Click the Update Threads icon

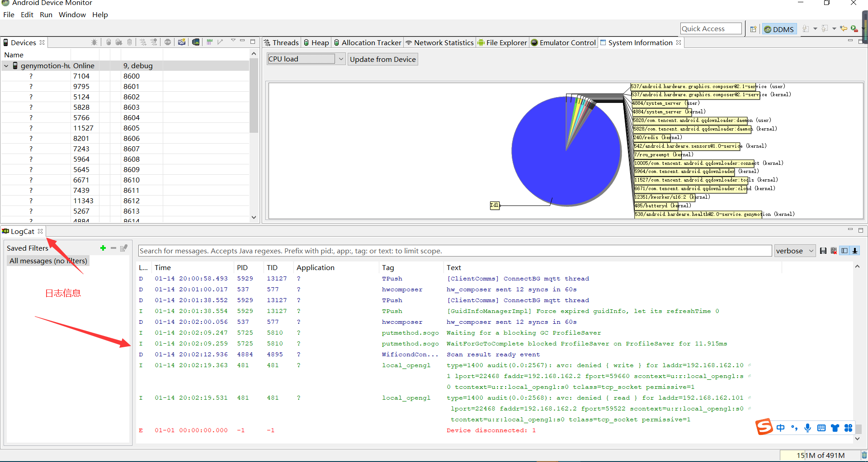click(x=143, y=42)
